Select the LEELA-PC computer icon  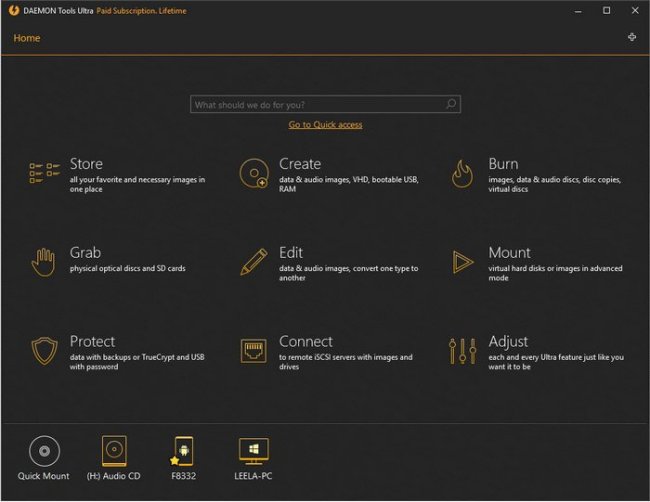[254, 451]
